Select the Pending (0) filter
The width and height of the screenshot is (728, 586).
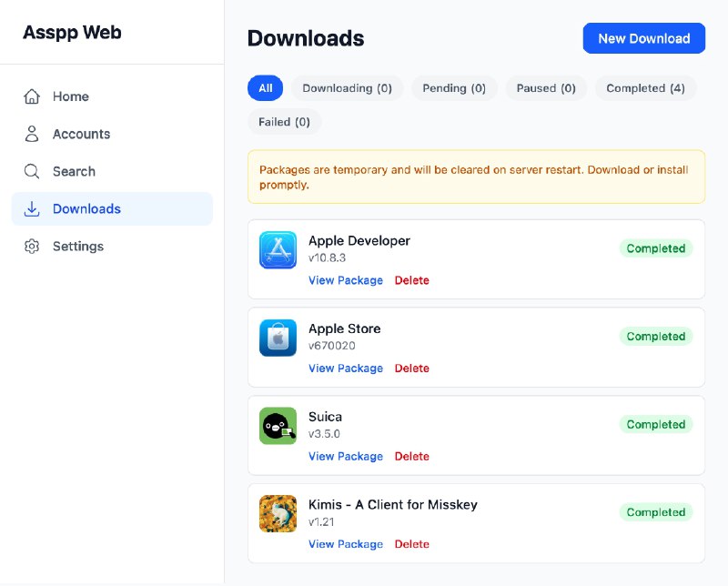pos(454,88)
